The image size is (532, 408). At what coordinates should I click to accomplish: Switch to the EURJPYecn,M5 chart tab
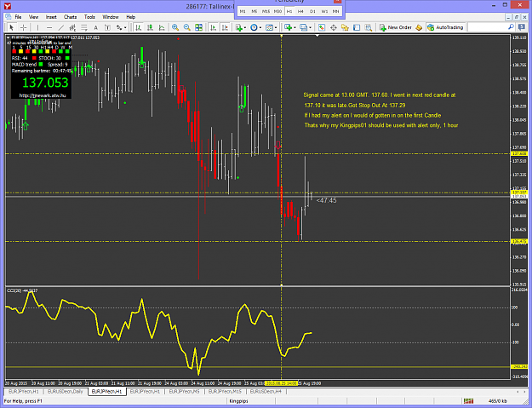pos(184,392)
